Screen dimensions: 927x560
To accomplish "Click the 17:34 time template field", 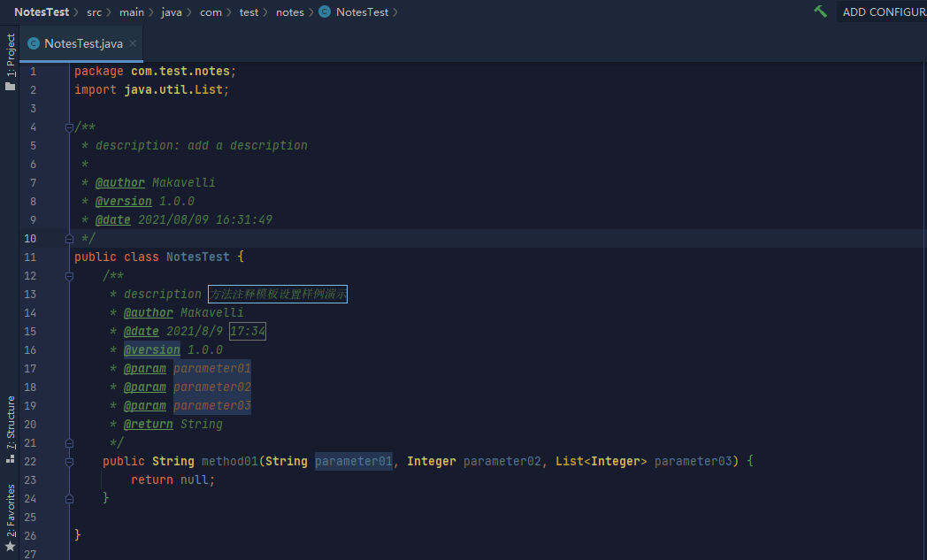I will [247, 331].
